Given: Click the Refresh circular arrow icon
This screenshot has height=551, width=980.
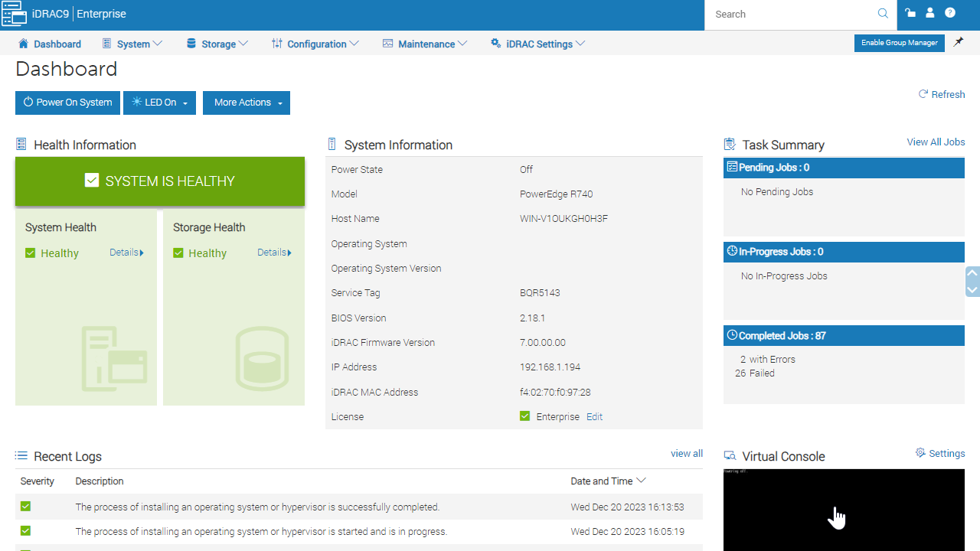Looking at the screenshot, I should [x=923, y=94].
